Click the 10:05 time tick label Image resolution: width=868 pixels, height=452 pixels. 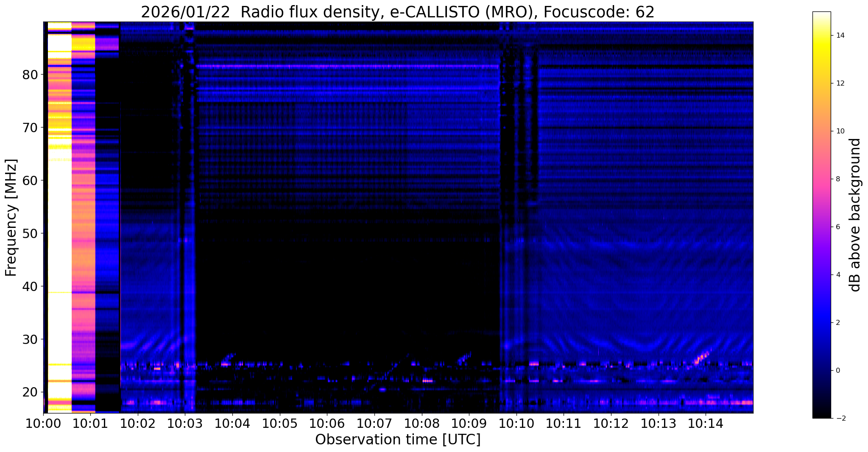coord(280,424)
